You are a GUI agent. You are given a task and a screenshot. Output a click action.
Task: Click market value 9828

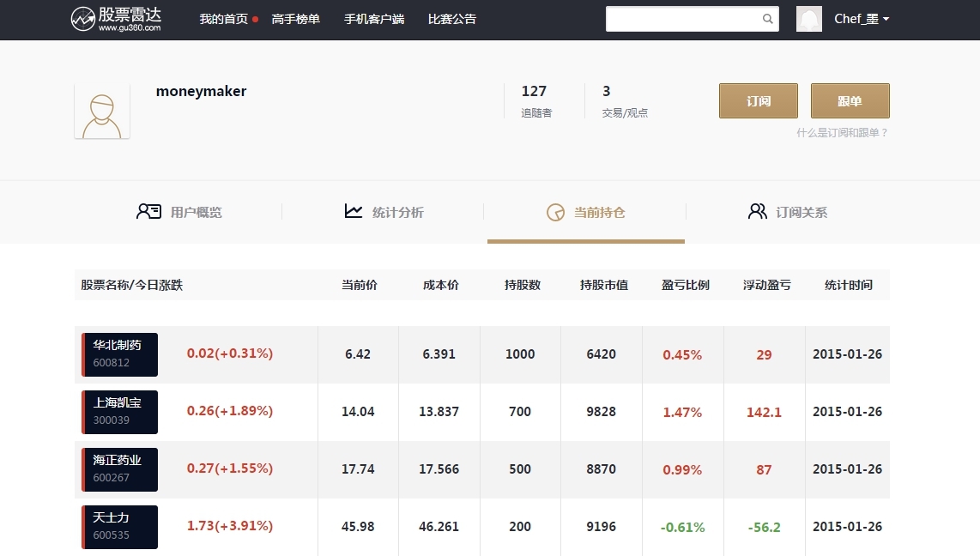[x=602, y=412]
